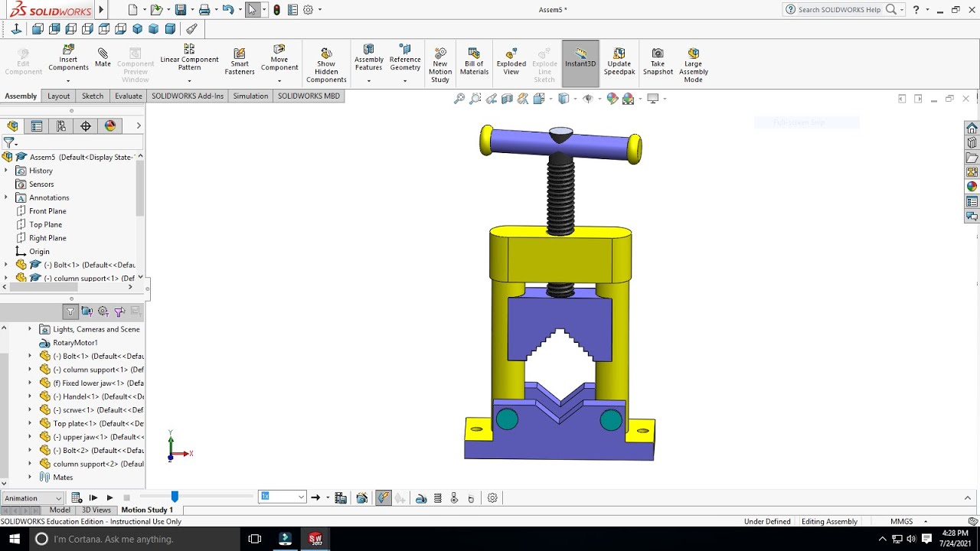Open the Apply Scene icon
The height and width of the screenshot is (551, 980).
[x=629, y=99]
